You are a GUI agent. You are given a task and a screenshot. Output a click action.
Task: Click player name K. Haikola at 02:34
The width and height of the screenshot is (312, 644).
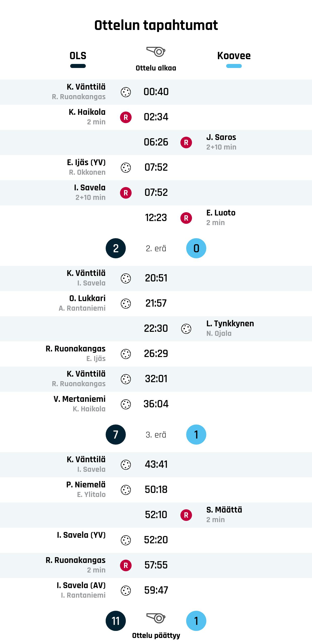[x=87, y=112]
